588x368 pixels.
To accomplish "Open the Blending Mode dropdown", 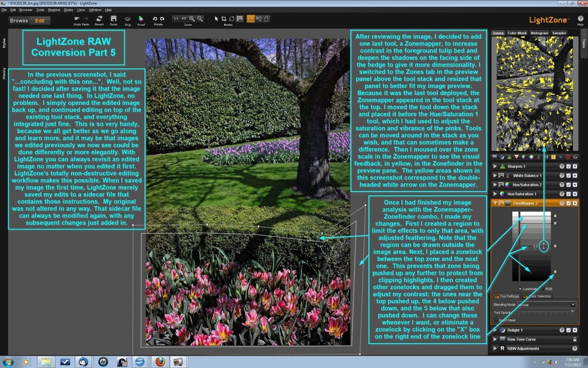I will point(573,304).
